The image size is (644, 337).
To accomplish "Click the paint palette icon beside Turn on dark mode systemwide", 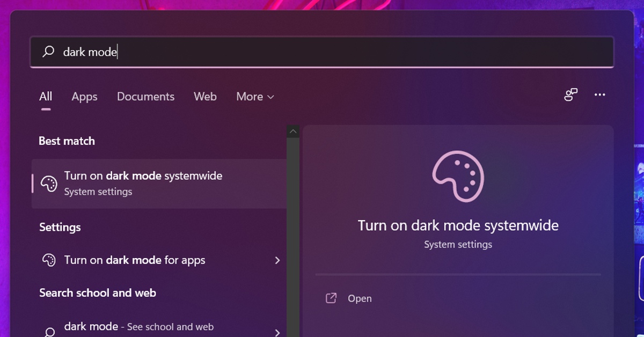I will tap(49, 182).
